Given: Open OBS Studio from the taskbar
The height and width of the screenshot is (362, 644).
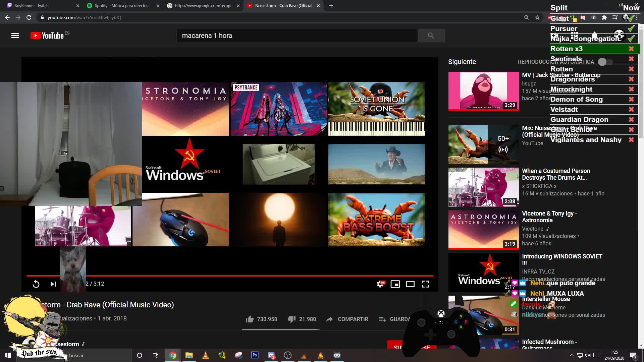Looking at the screenshot, I should tap(287, 355).
